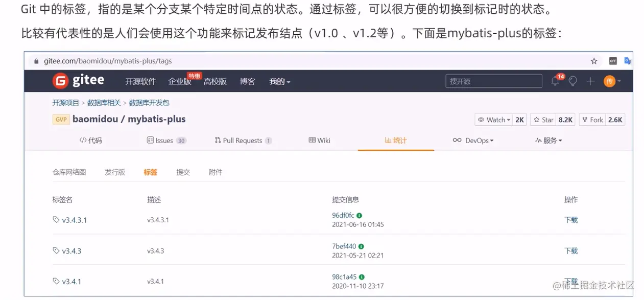Switch to the 发行版 sub-tab
The width and height of the screenshot is (644, 300).
tap(115, 172)
